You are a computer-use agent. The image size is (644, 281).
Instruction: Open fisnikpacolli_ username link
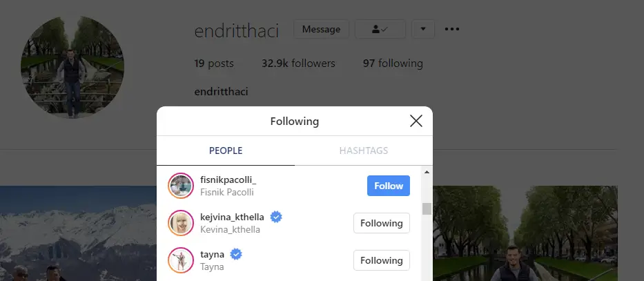coord(228,180)
